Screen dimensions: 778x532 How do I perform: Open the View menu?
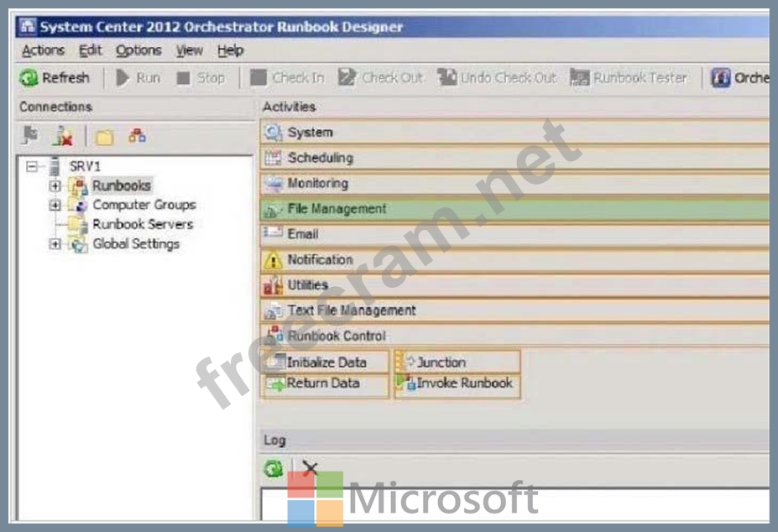pos(190,50)
